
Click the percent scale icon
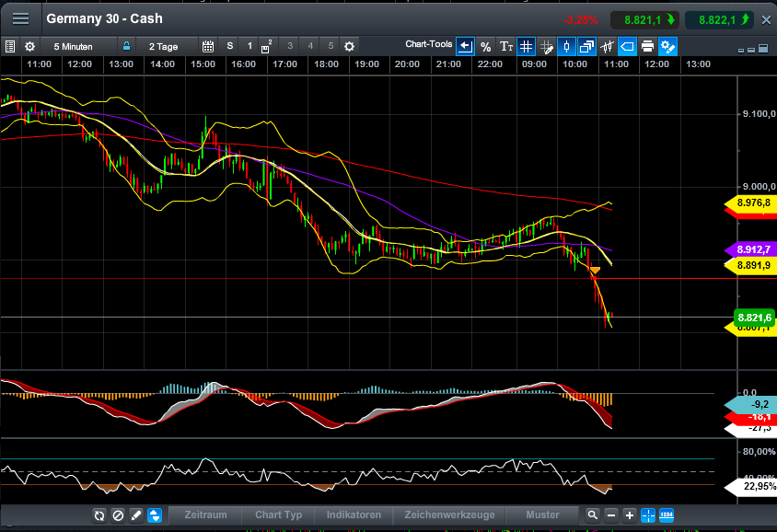(485, 46)
